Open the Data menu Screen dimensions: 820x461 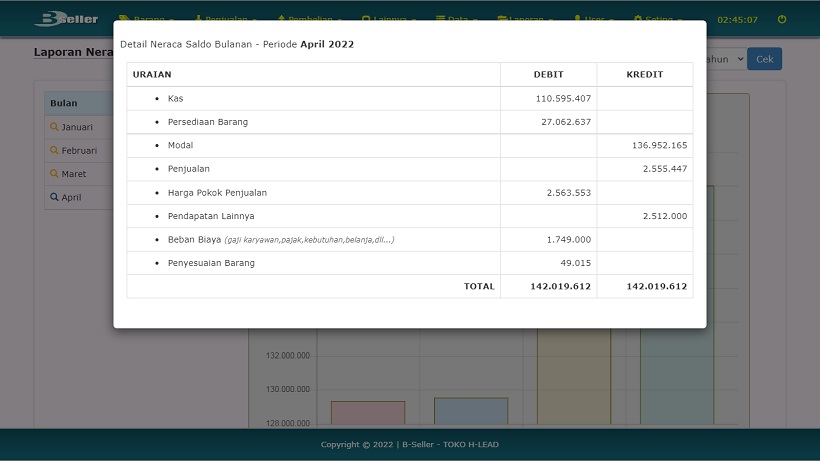pos(458,19)
